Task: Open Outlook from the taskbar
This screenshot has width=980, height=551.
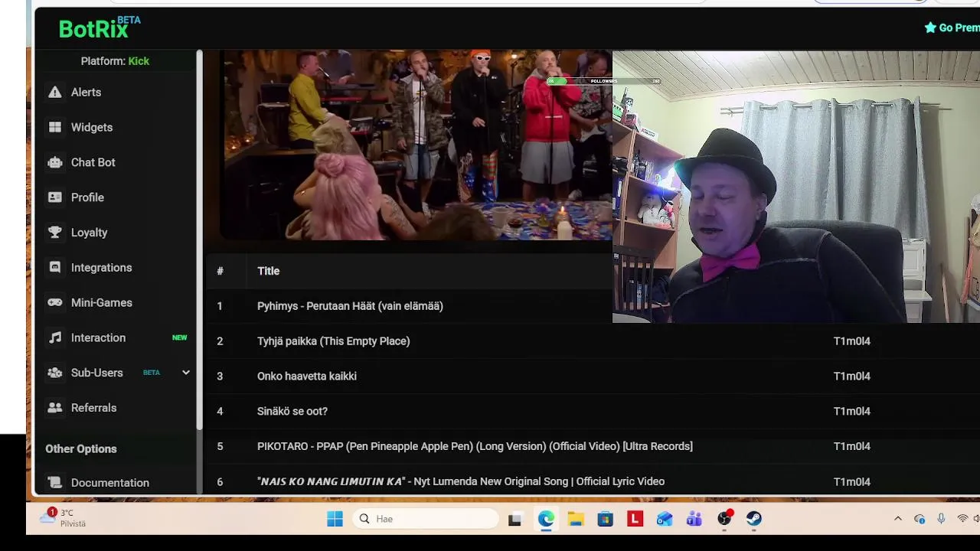Action: pos(665,519)
